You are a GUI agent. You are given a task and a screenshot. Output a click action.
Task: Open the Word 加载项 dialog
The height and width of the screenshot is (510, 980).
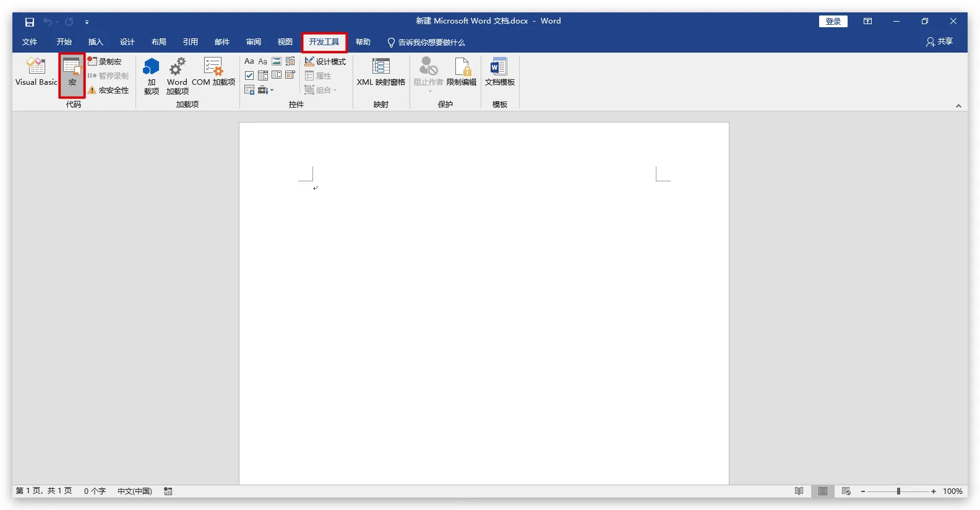pos(177,76)
